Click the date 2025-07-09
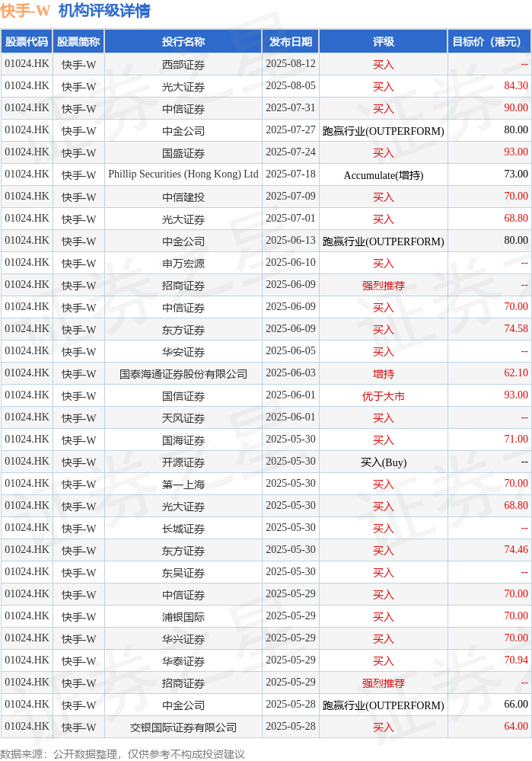The width and height of the screenshot is (532, 761). [291, 196]
